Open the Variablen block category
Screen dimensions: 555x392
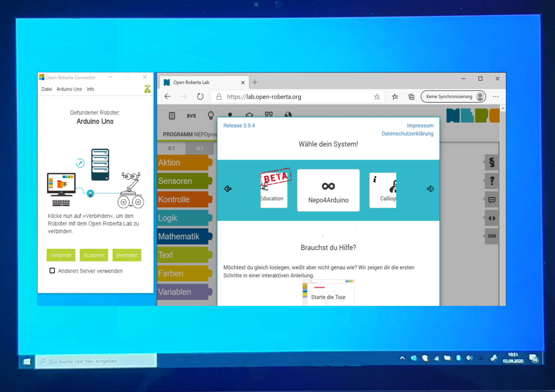pos(185,292)
